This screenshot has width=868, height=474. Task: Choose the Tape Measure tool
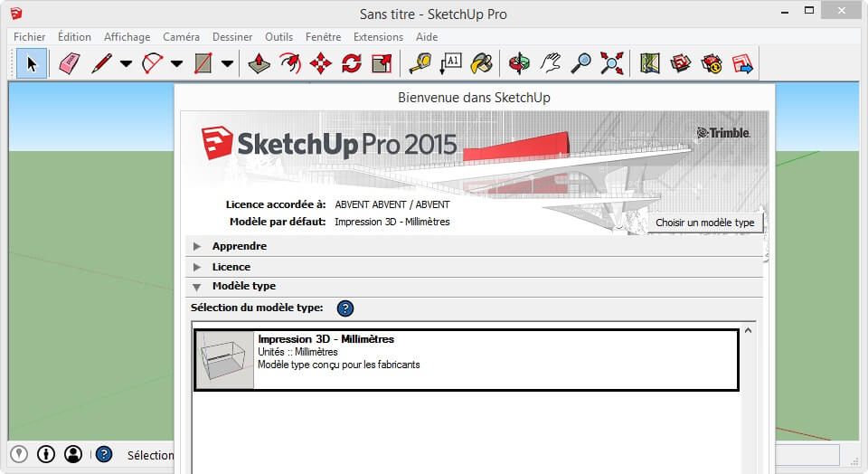420,63
